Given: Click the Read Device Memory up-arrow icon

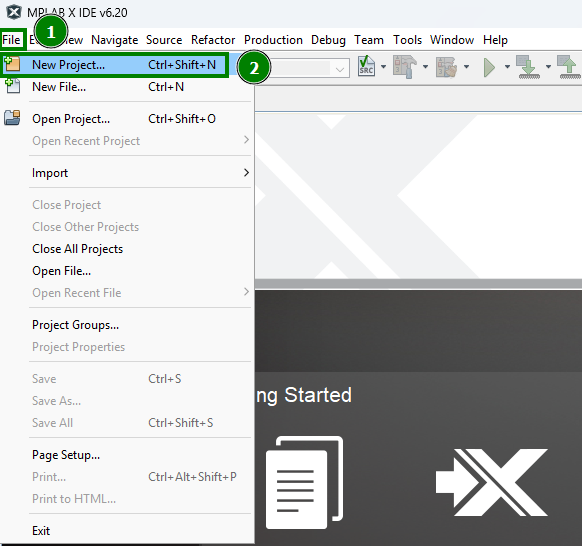Looking at the screenshot, I should tap(569, 67).
